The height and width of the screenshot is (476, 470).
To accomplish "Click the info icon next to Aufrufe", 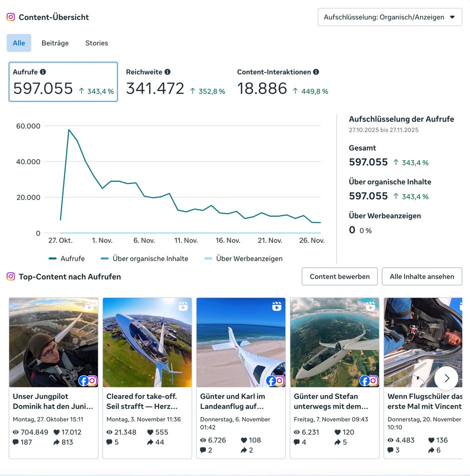I will [43, 72].
